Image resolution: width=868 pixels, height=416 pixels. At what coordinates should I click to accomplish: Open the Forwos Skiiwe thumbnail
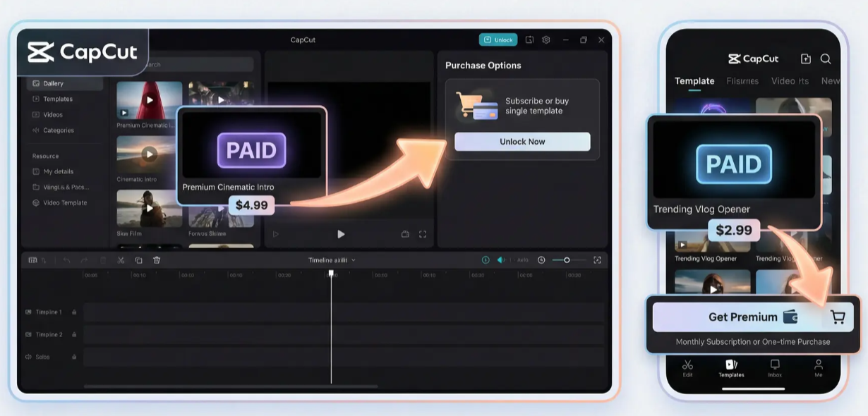coord(221,216)
